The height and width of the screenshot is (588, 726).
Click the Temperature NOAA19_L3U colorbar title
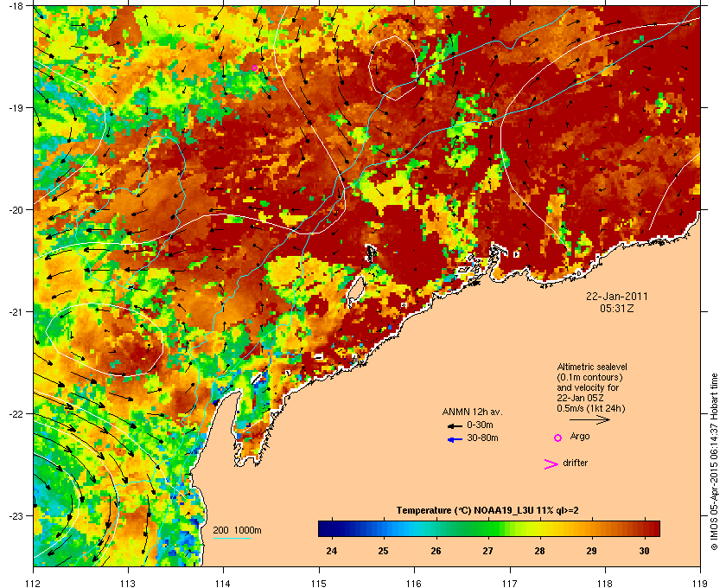click(x=487, y=511)
